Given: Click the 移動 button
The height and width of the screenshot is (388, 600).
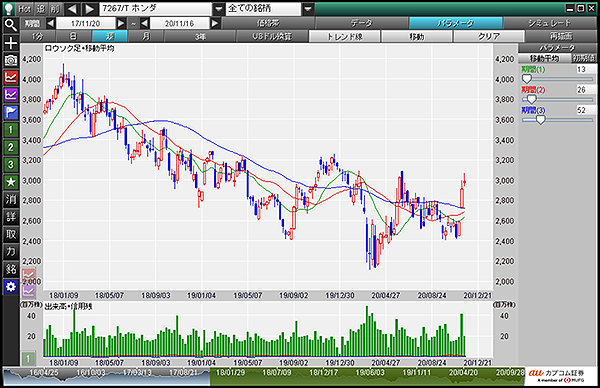Looking at the screenshot, I should [x=417, y=37].
